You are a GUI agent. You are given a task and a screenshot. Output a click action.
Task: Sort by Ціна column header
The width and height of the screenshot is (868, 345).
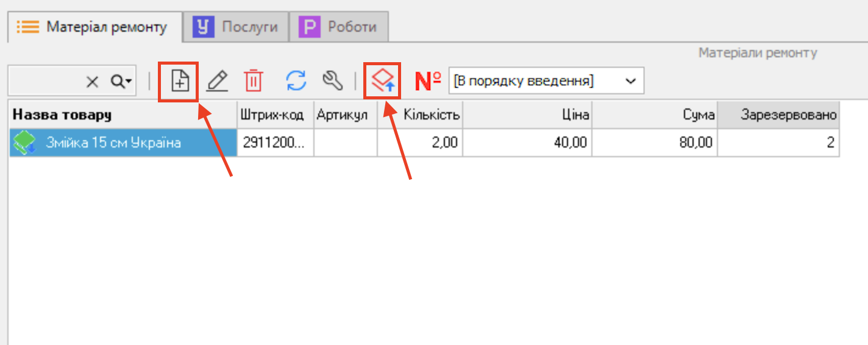[x=527, y=115]
